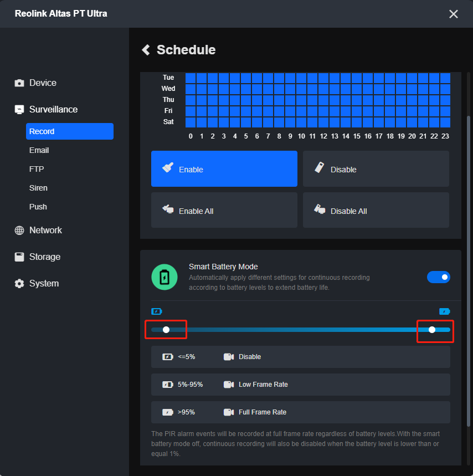Click the Thursday cell at hour 12

pos(323,100)
